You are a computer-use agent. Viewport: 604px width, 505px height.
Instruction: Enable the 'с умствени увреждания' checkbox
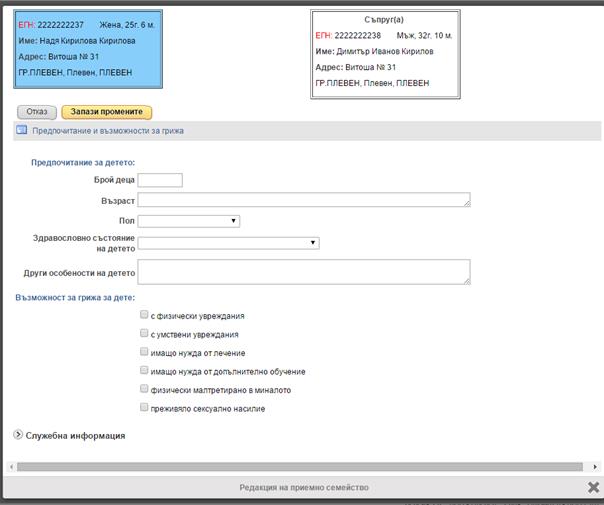pyautogui.click(x=145, y=334)
